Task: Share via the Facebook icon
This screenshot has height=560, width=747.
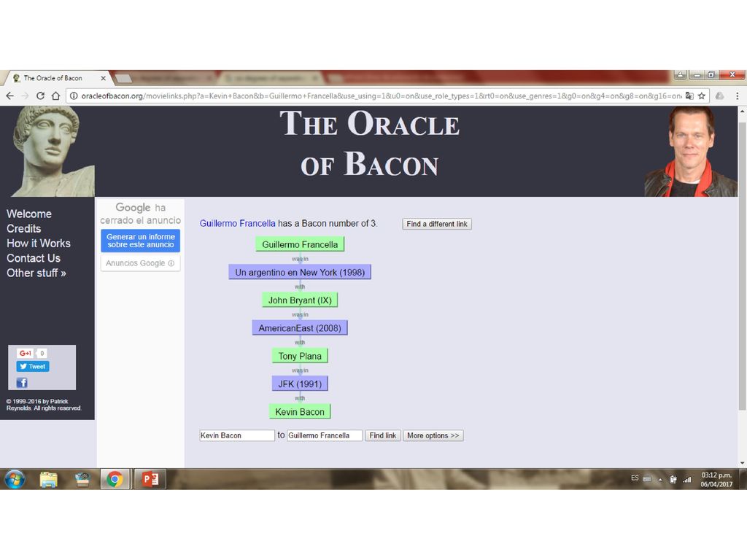Action: pyautogui.click(x=22, y=382)
